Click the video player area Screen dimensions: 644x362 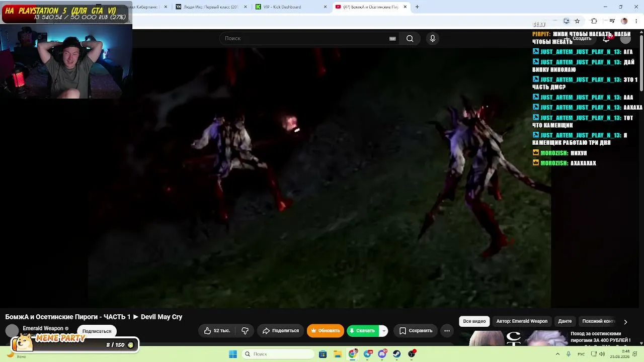coord(320,177)
